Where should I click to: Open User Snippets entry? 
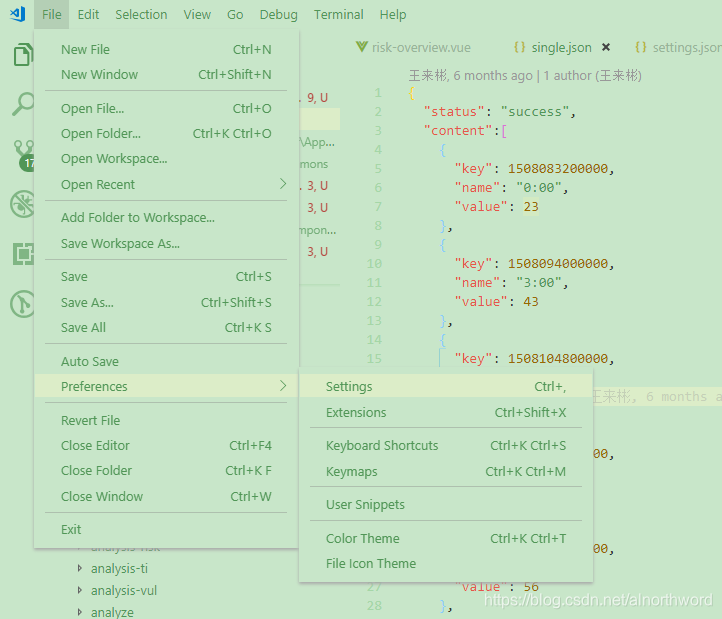pyautogui.click(x=446, y=504)
